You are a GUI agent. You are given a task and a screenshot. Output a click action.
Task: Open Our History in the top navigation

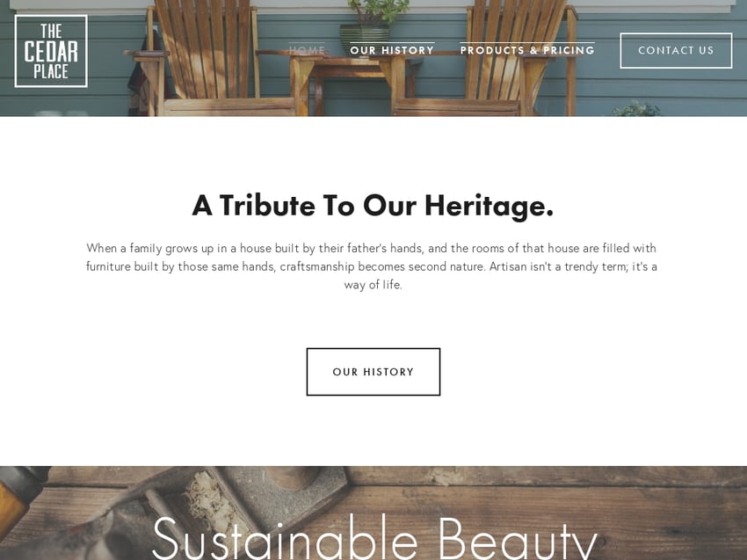pos(392,50)
